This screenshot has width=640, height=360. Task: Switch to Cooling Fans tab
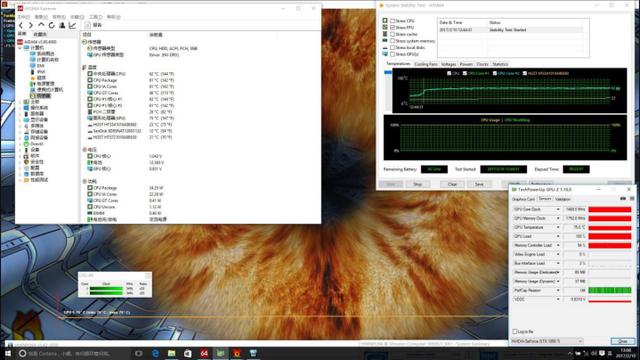425,64
